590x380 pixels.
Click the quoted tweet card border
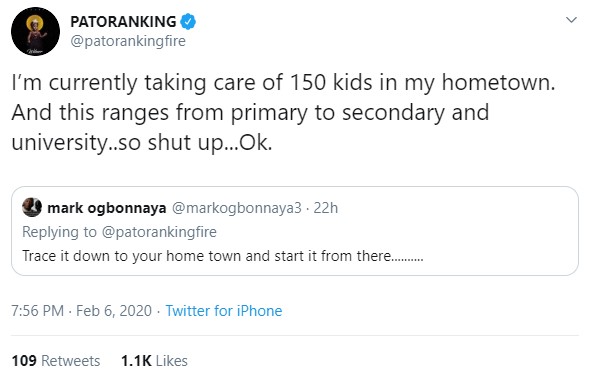(295, 231)
